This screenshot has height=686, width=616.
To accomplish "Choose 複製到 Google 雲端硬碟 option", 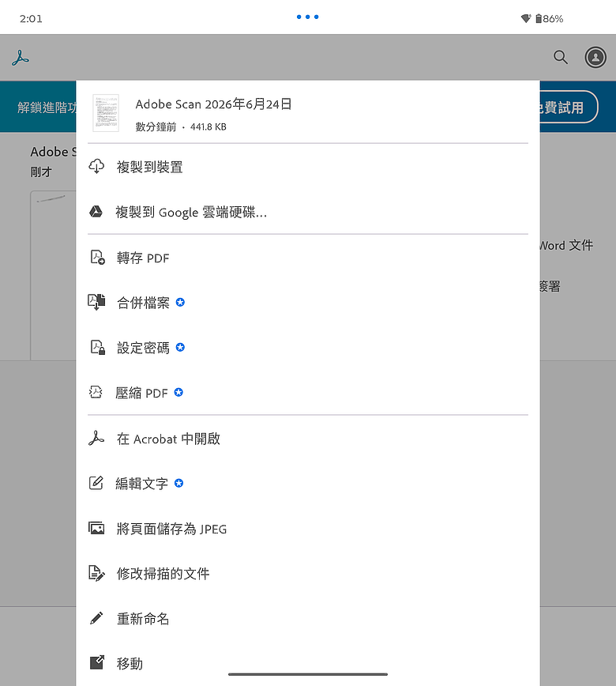I will [308, 212].
